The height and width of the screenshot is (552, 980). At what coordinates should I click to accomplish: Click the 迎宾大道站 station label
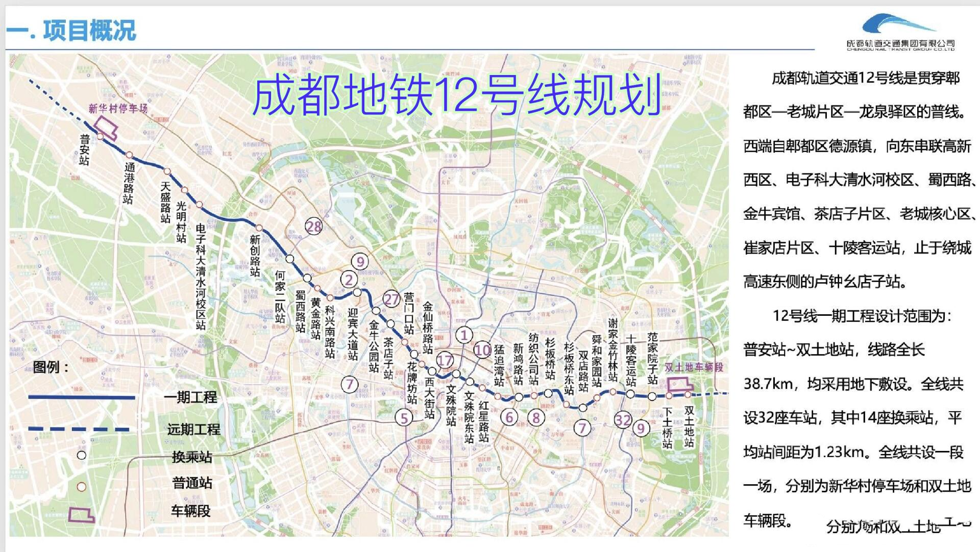pos(353,334)
